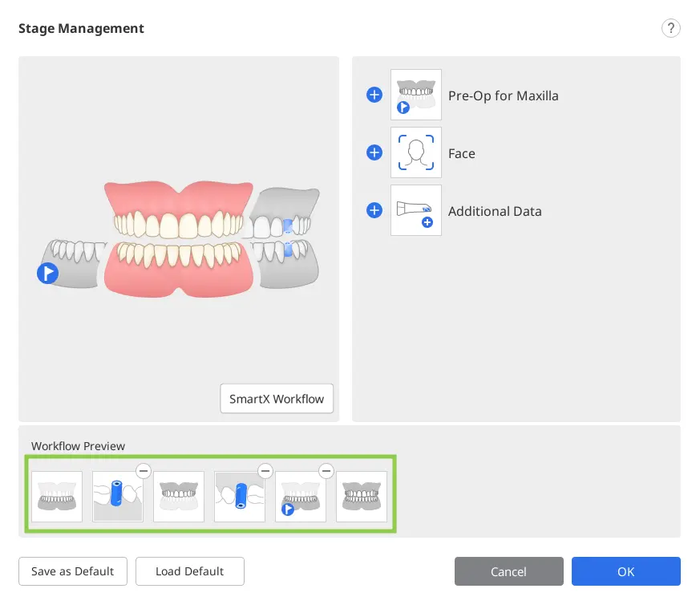Select the lower scanbody workflow step thumbnail
The width and height of the screenshot is (700, 605).
tap(117, 497)
